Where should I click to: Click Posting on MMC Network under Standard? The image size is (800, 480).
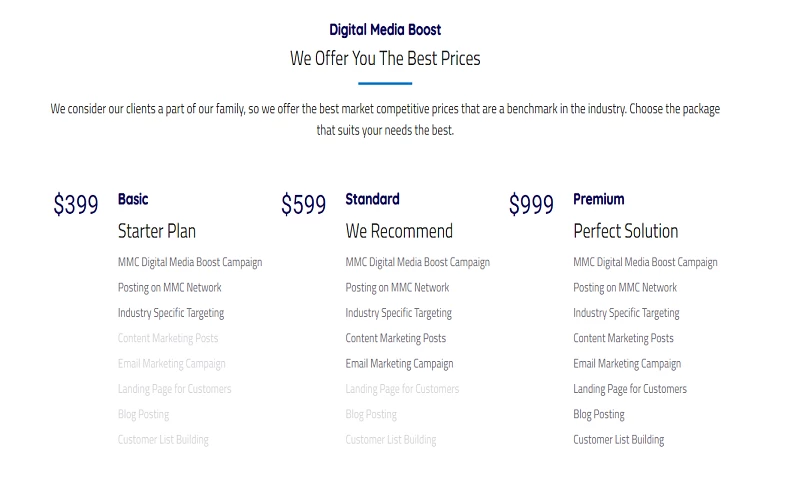pyautogui.click(x=397, y=288)
